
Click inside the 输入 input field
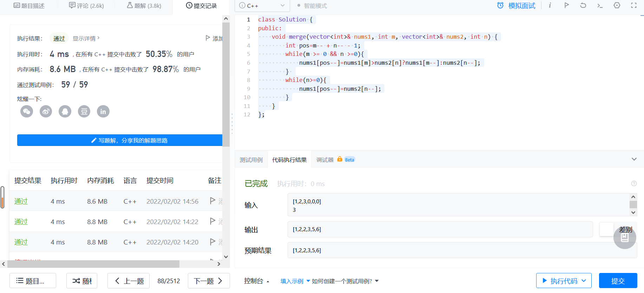459,205
